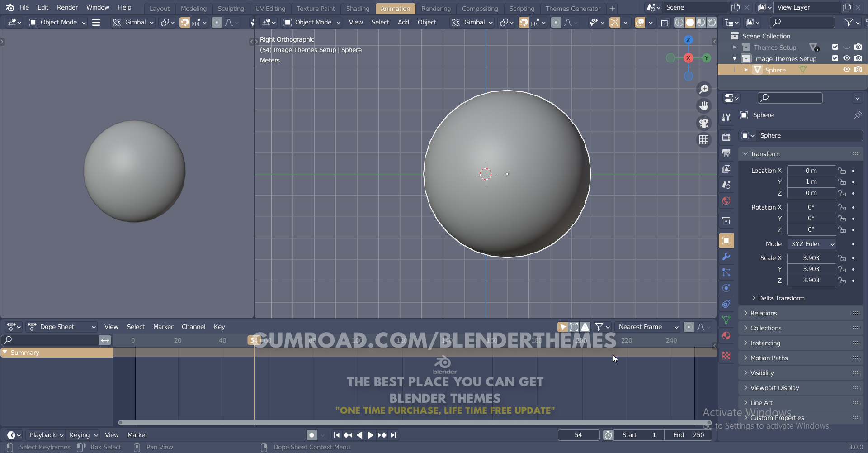Image resolution: width=868 pixels, height=453 pixels.
Task: Hide the Sphere object in the viewport
Action: (x=847, y=69)
